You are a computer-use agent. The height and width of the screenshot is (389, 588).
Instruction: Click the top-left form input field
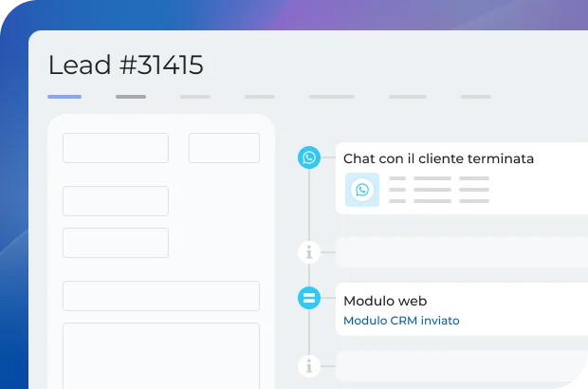point(116,148)
